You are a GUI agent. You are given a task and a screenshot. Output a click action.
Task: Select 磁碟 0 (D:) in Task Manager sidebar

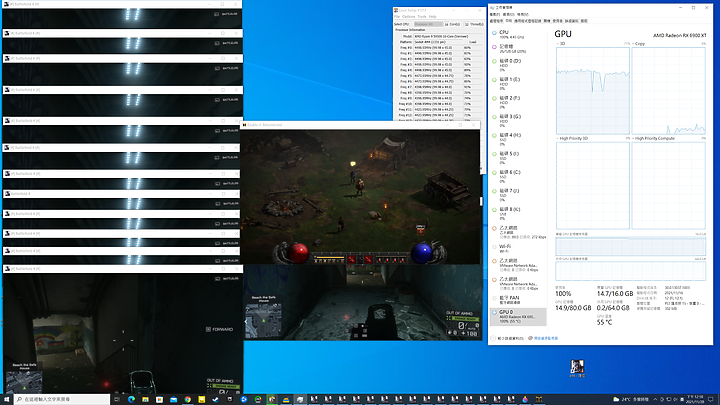click(518, 65)
